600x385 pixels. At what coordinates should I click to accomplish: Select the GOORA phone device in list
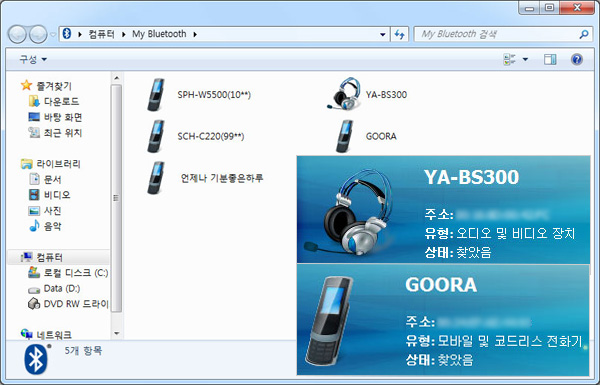[x=366, y=136]
